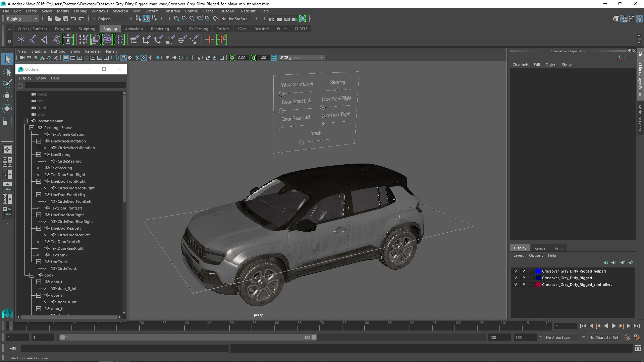Activate the Lasso Select tool
644x362 pixels.
click(x=7, y=71)
